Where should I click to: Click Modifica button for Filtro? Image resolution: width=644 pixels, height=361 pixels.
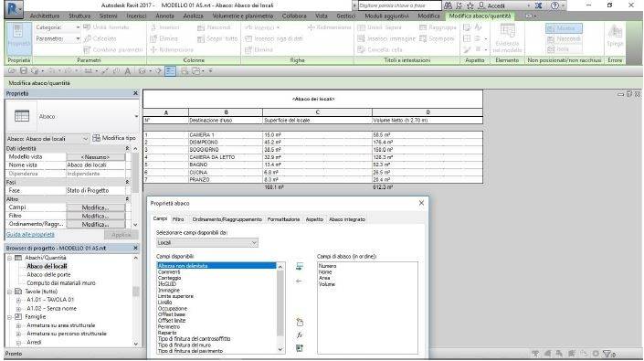(x=96, y=216)
